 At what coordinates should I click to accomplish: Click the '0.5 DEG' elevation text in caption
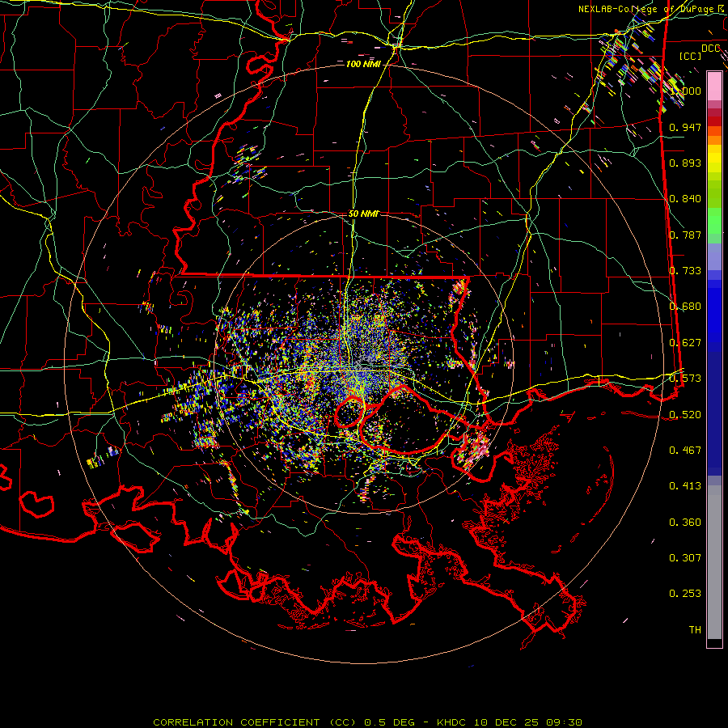390,722
